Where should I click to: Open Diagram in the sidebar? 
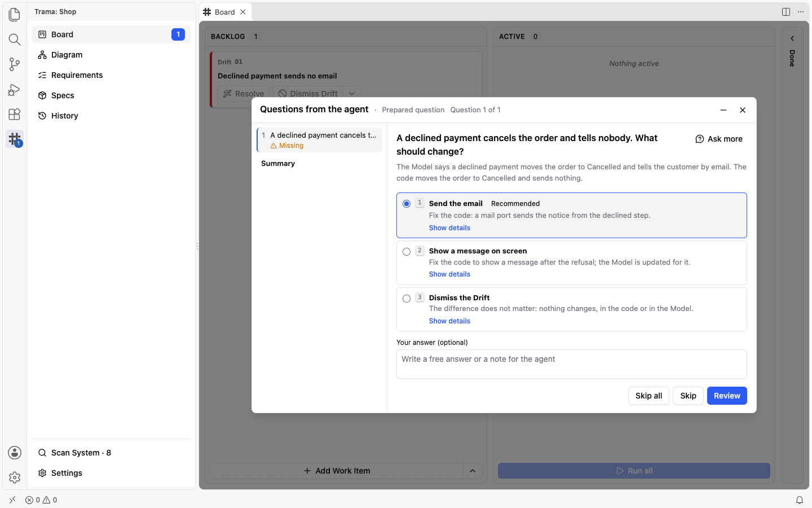tap(112, 55)
